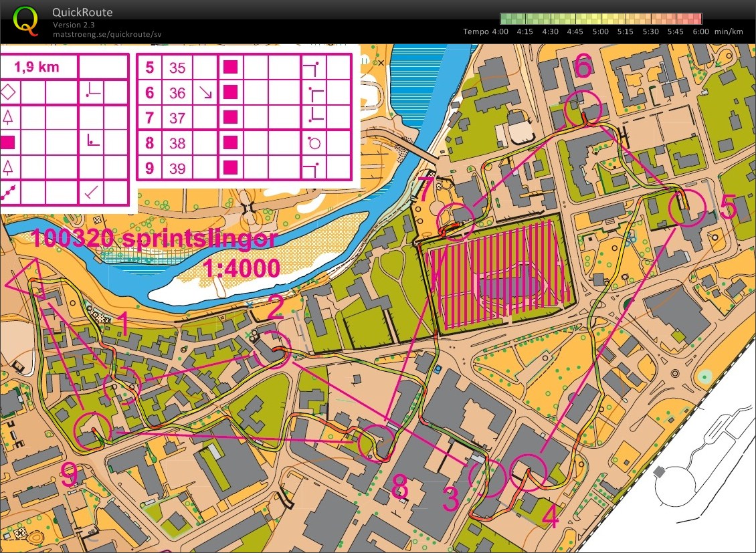Click the green end of tempo legend
The height and width of the screenshot is (553, 756).
coord(506,19)
